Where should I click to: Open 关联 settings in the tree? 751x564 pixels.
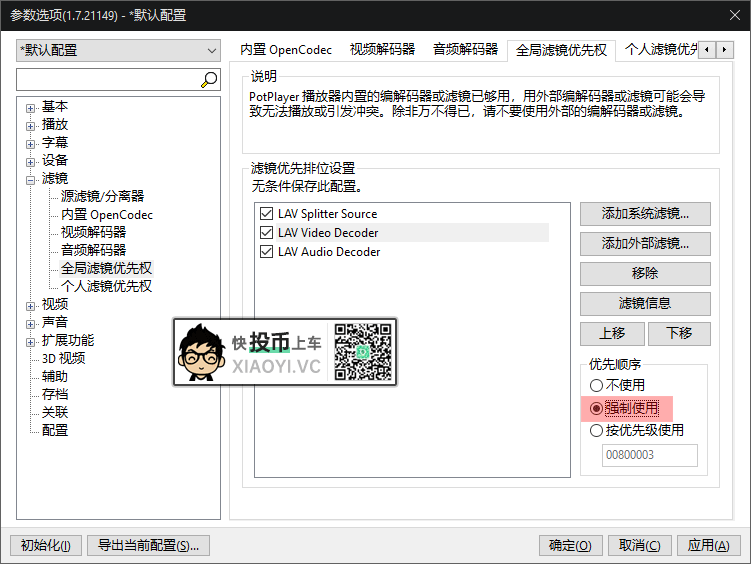tap(55, 412)
